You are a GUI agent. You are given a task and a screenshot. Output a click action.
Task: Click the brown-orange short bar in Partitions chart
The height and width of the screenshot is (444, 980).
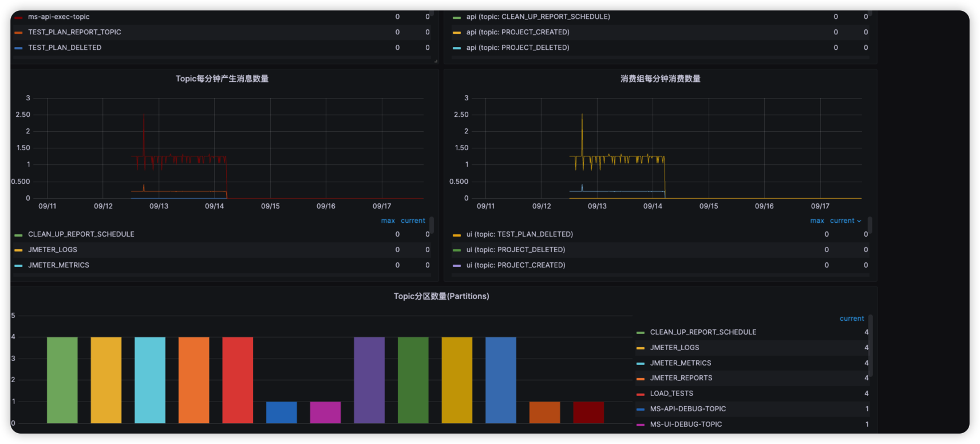[x=544, y=412]
